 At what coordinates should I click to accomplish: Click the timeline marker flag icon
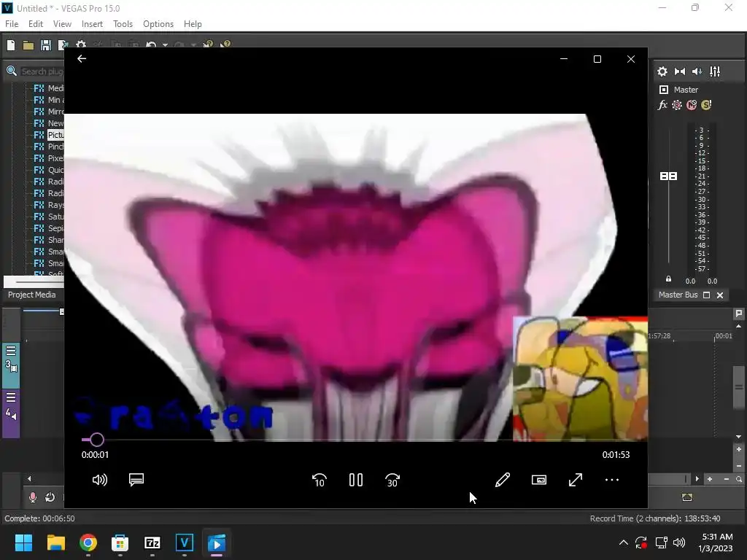pyautogui.click(x=739, y=314)
